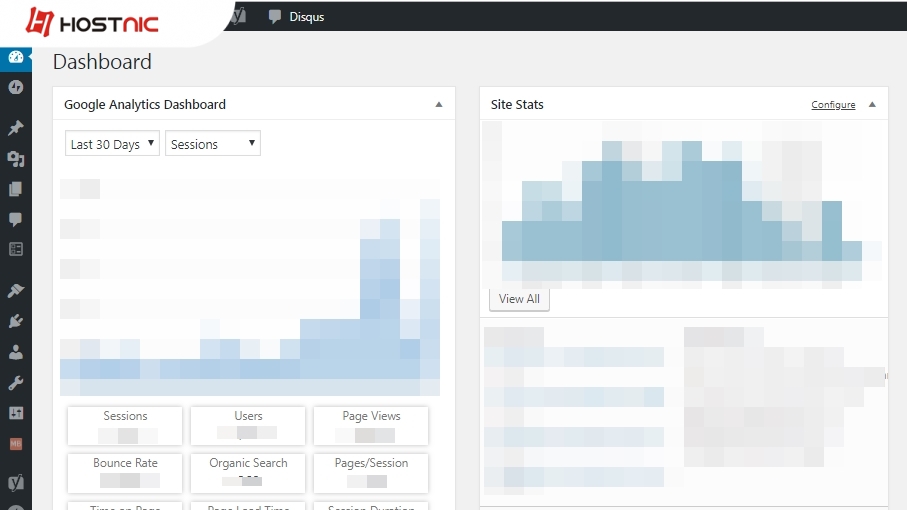Select the Users stat box
The height and width of the screenshot is (510, 907).
248,426
